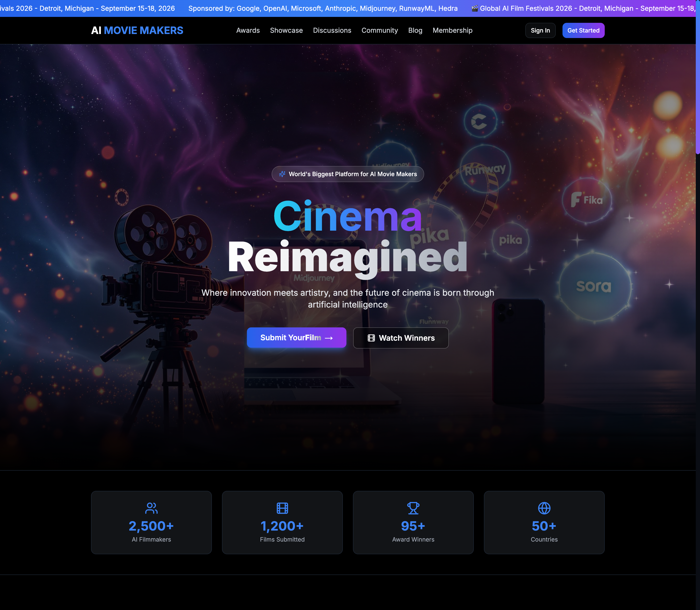Open the Blog link

[415, 30]
